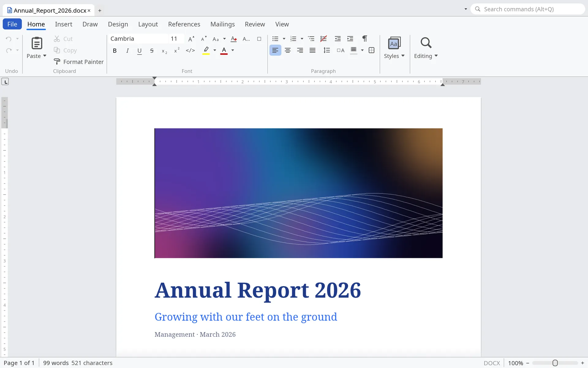Toggle superscript formatting
The height and width of the screenshot is (368, 588).
(x=177, y=50)
